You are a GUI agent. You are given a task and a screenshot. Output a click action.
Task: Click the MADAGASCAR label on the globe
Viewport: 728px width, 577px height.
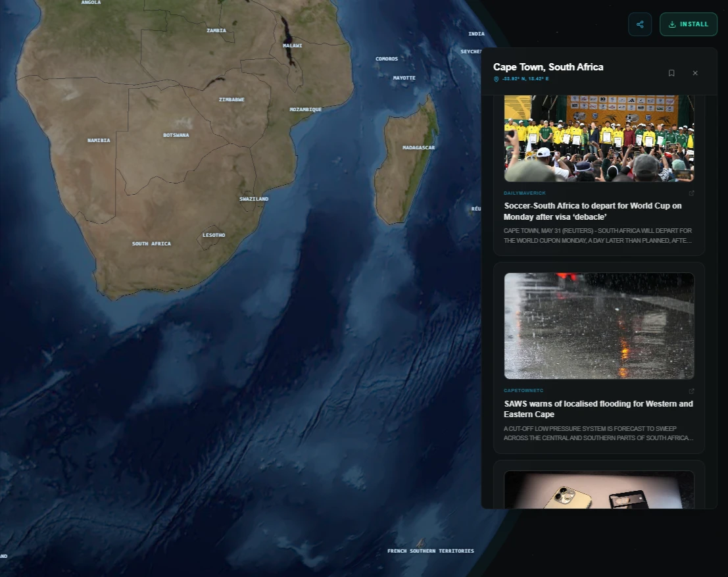418,148
